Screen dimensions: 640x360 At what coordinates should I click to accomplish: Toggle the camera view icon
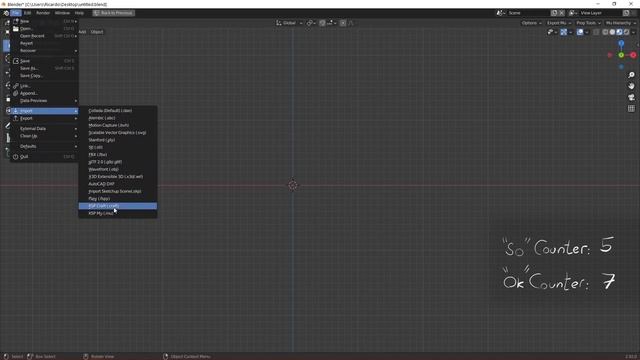(631, 97)
